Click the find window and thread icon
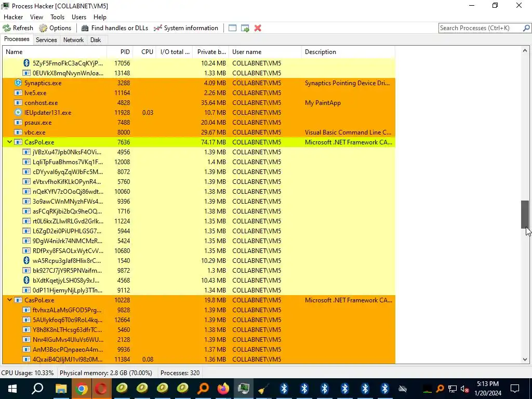Viewport: 532px width, 399px height. pos(245,28)
